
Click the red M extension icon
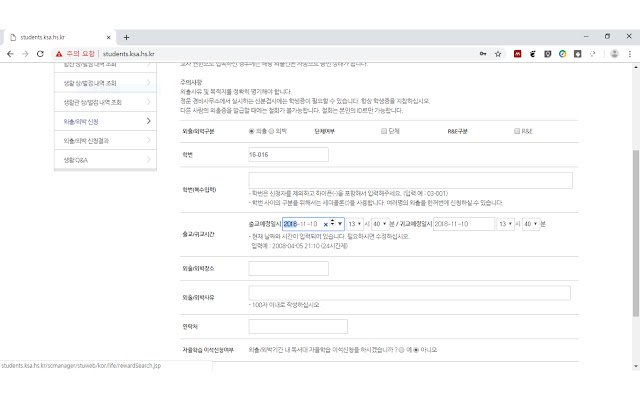518,54
